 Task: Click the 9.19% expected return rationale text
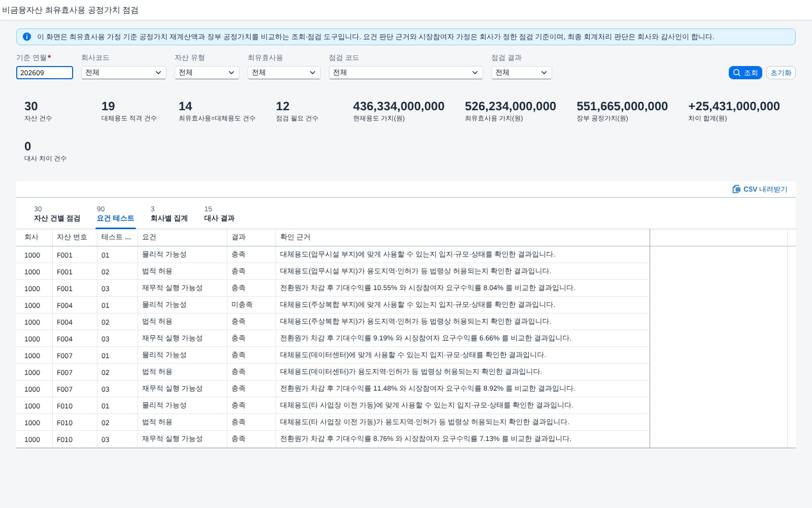coord(426,338)
